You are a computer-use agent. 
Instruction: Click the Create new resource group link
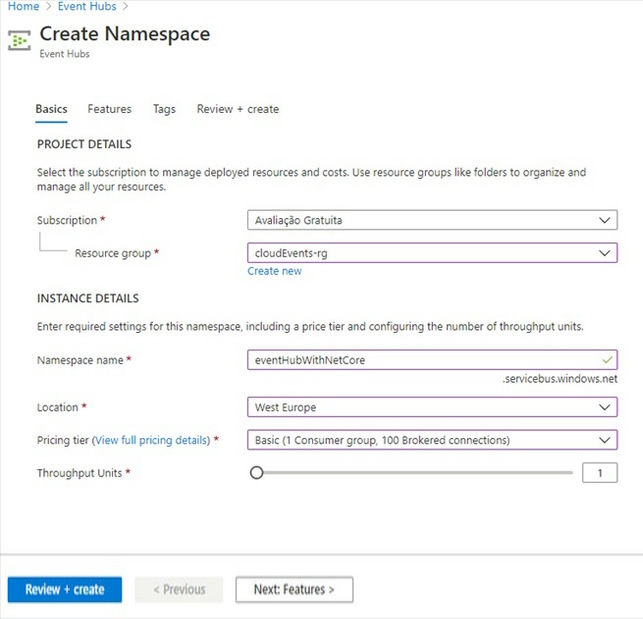click(x=274, y=271)
